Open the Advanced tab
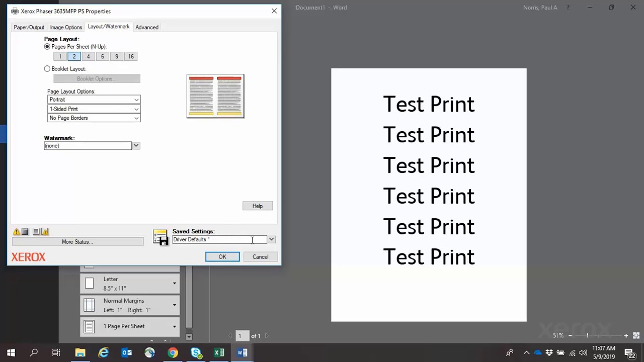This screenshot has width=644, height=362. pyautogui.click(x=147, y=27)
